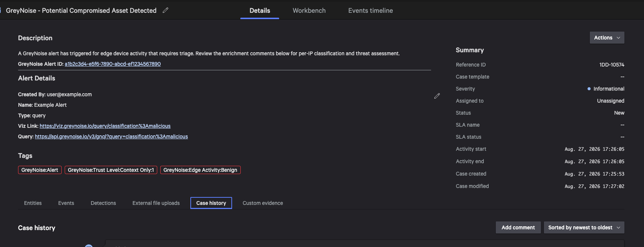Click the Case modified timestamp
This screenshot has height=247, width=644.
tap(594, 186)
